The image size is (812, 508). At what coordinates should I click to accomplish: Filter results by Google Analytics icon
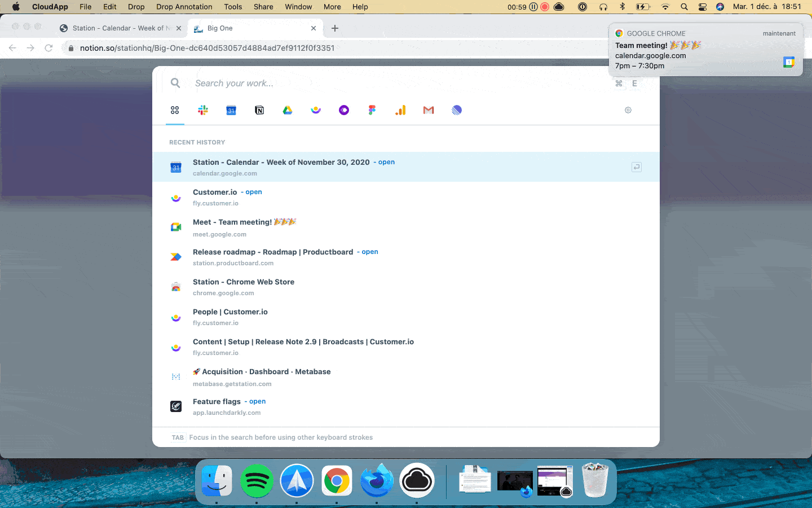click(400, 110)
